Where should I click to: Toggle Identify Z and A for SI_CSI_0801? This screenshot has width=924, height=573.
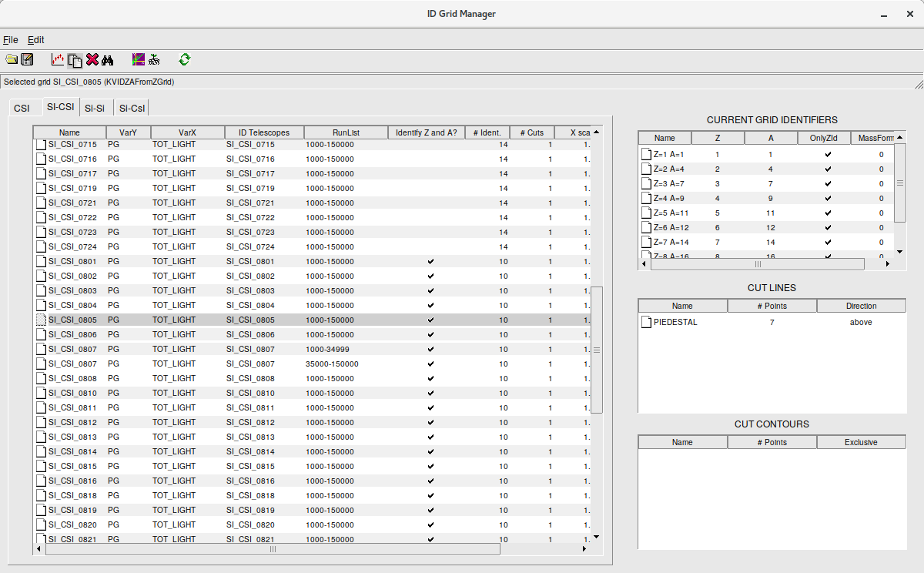430,261
